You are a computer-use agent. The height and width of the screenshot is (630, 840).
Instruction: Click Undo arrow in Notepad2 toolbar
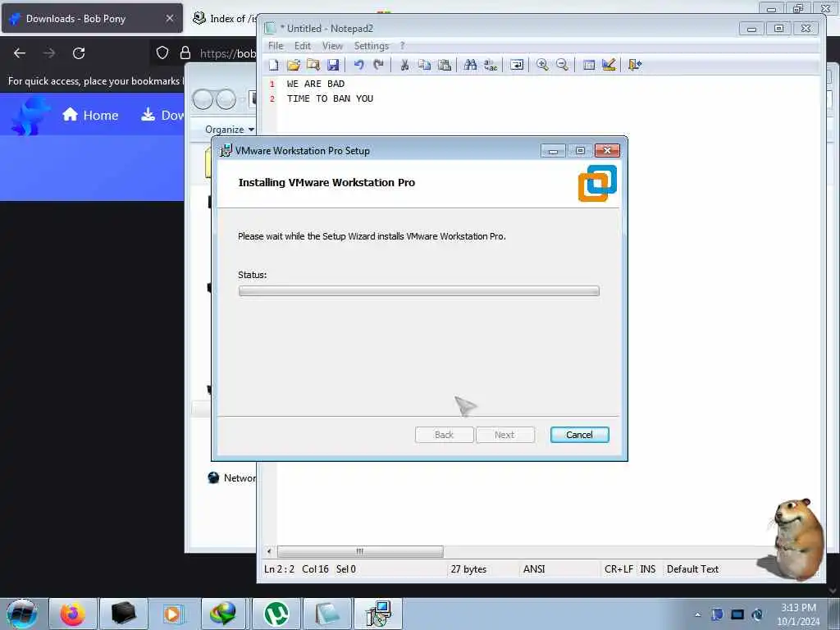coord(359,65)
